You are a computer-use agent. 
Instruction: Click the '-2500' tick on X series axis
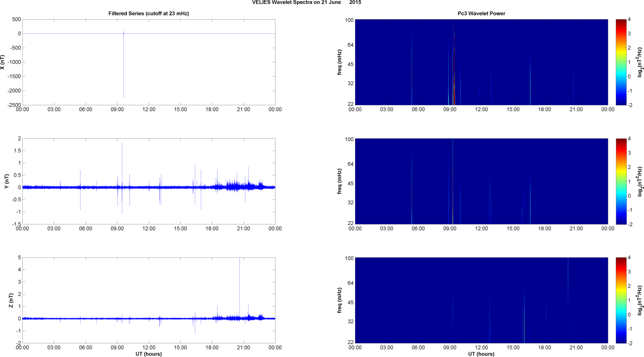[x=13, y=105]
